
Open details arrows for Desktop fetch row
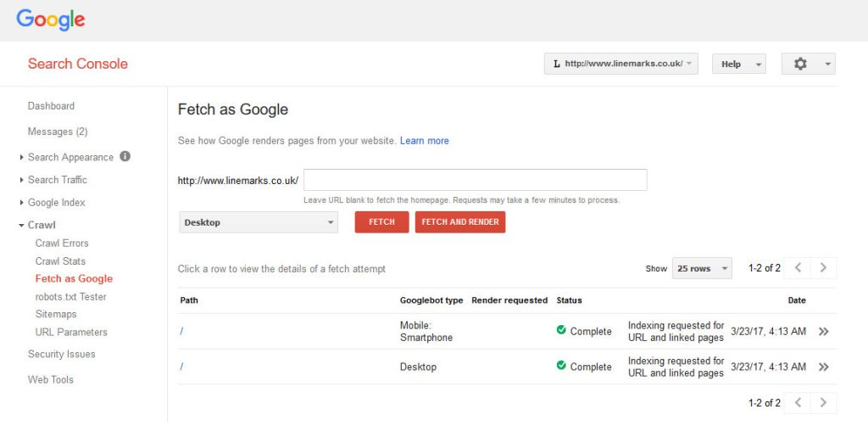click(824, 367)
